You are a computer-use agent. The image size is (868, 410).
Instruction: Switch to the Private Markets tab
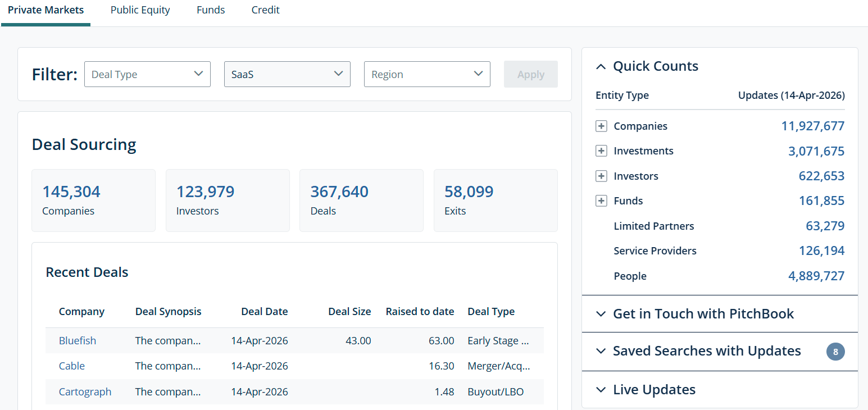point(46,10)
